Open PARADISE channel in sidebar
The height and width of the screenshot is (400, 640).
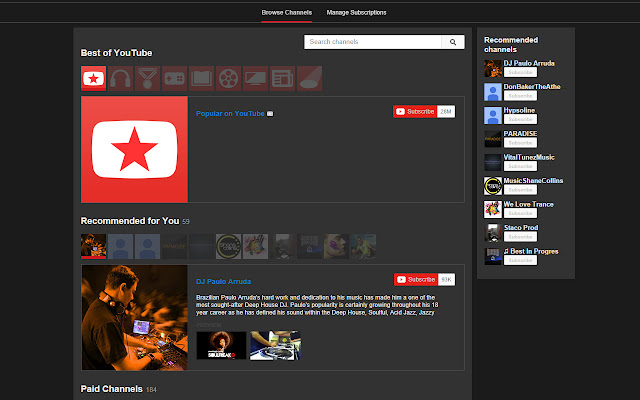coord(520,133)
